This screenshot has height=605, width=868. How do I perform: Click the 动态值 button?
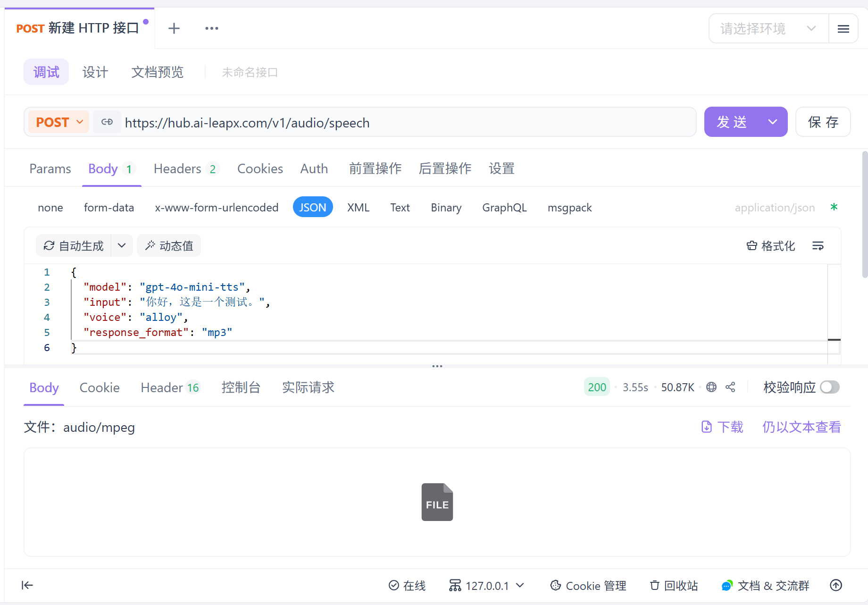[x=169, y=246]
